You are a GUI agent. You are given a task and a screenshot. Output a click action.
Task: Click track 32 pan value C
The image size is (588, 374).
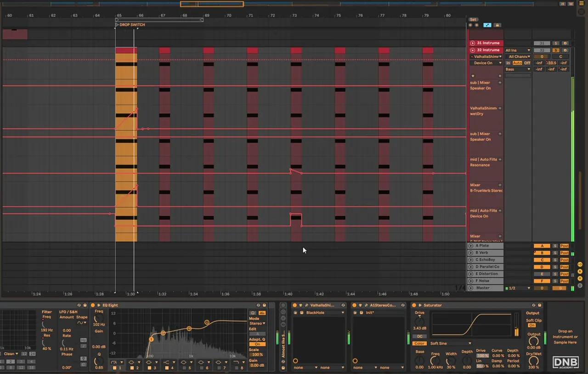tap(560, 57)
